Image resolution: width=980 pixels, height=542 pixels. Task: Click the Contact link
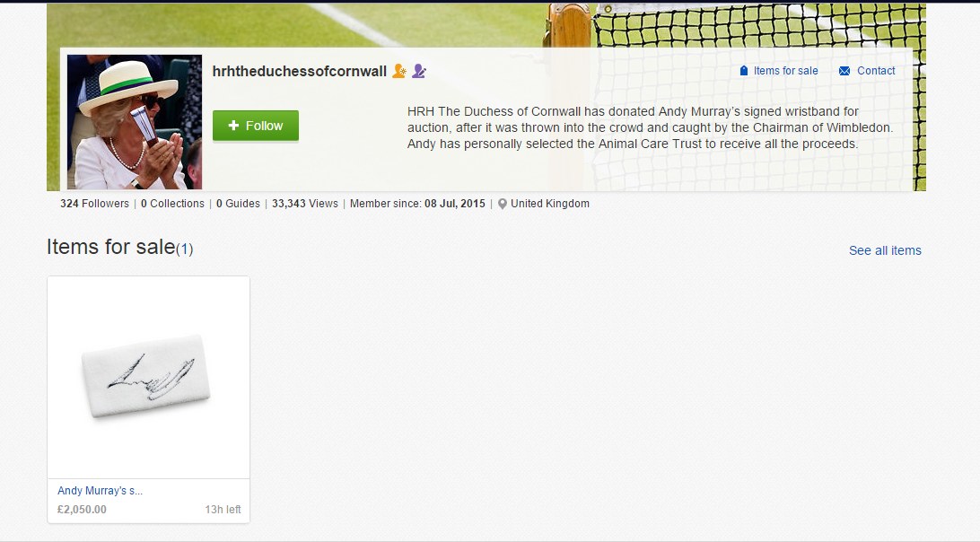click(x=876, y=71)
